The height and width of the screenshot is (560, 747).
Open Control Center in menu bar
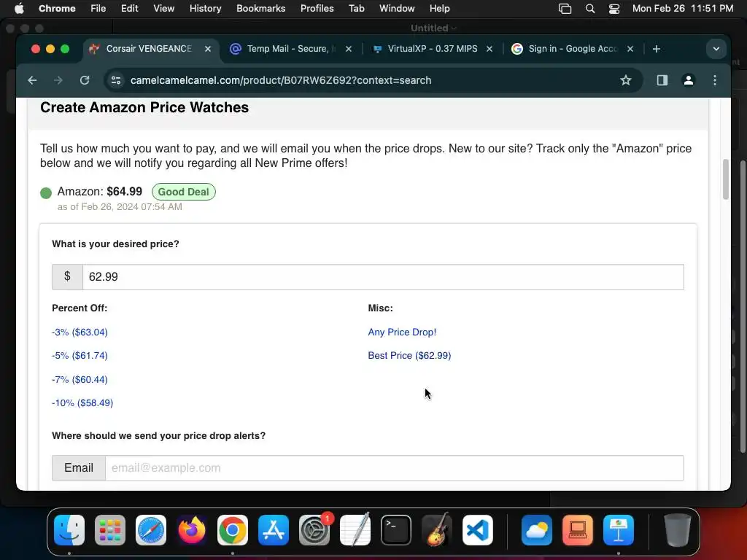pyautogui.click(x=614, y=9)
